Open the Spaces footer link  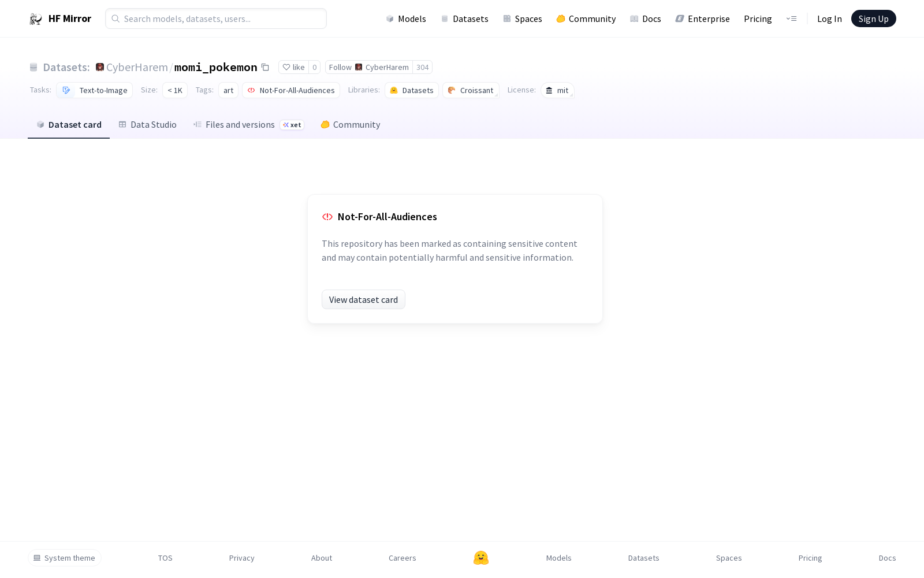[x=728, y=558]
